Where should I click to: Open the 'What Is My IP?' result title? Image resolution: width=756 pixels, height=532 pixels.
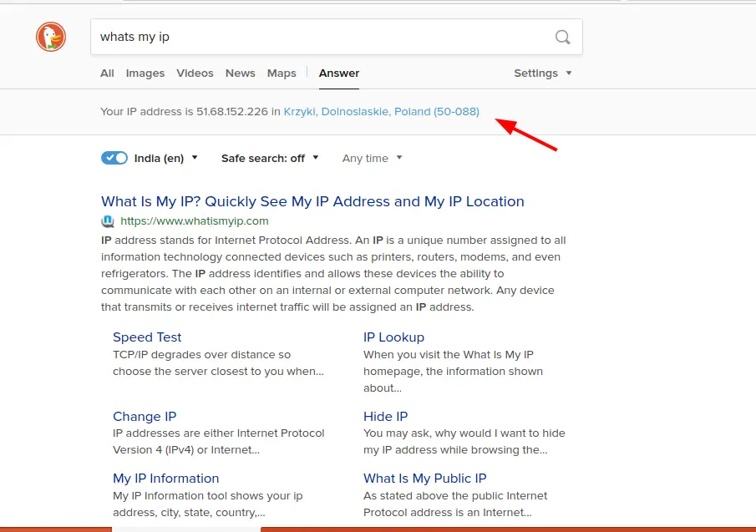(x=312, y=201)
